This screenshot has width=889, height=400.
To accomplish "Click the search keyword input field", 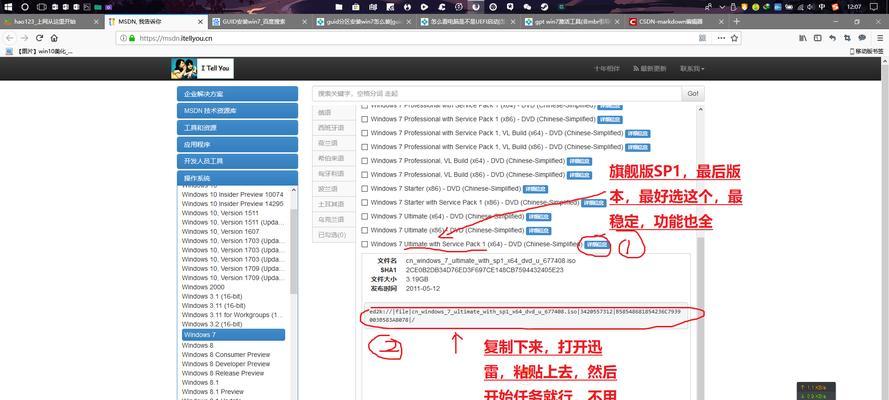I will pyautogui.click(x=497, y=93).
